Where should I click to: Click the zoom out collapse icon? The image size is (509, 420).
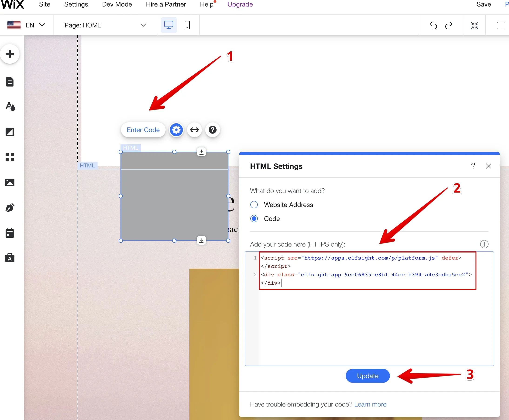pos(474,25)
